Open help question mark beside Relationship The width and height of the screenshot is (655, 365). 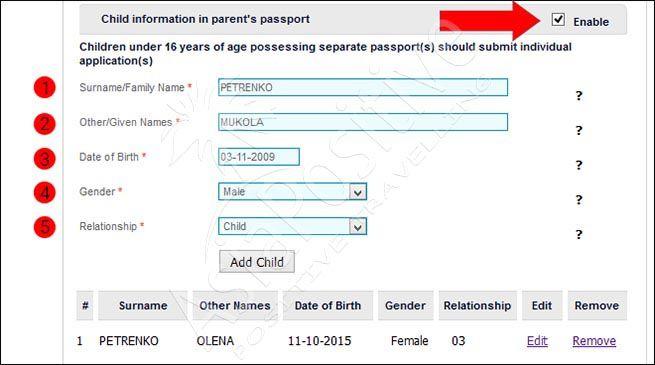coord(579,234)
